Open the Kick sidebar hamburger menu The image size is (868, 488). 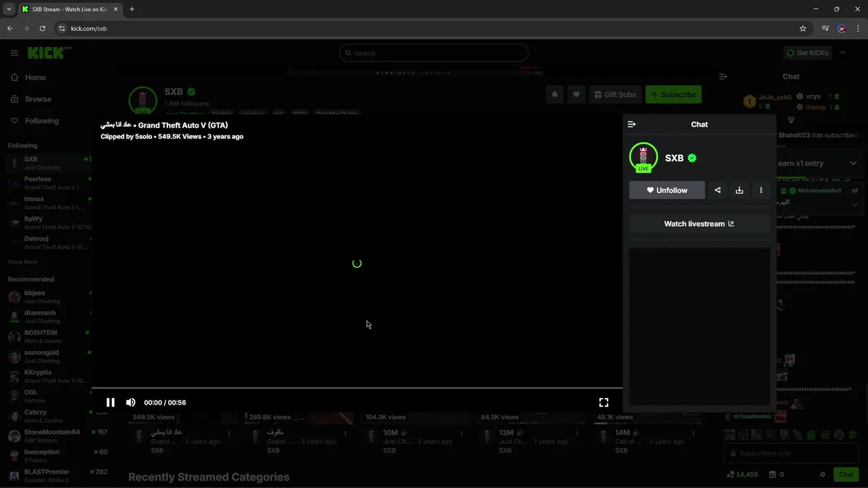(14, 53)
